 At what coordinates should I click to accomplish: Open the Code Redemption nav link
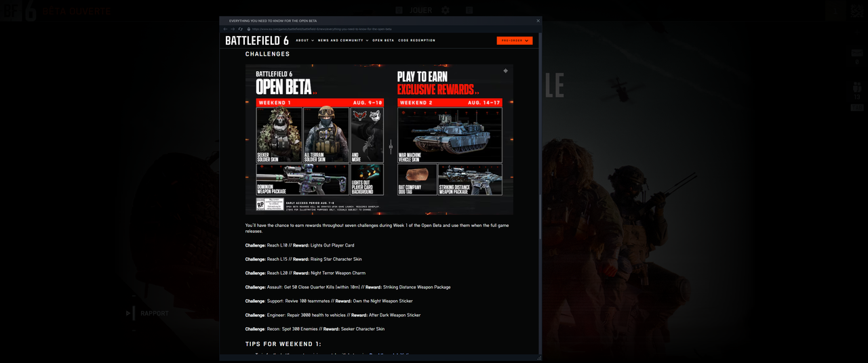(x=417, y=41)
